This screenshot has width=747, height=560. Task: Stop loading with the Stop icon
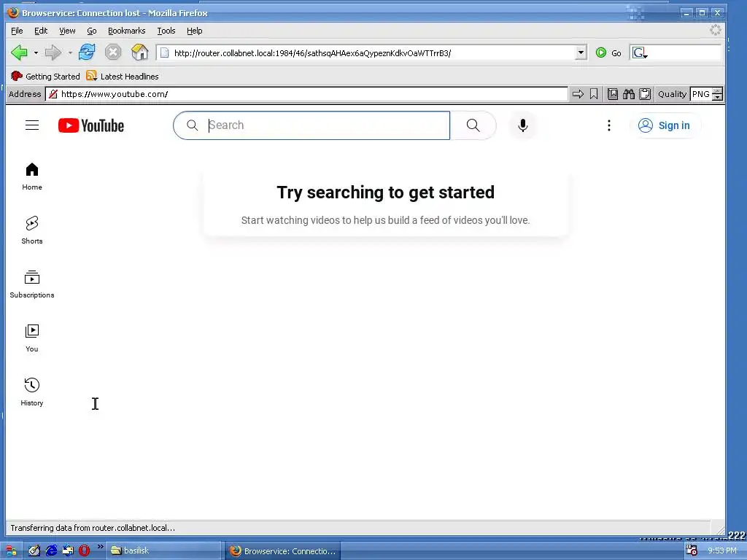click(113, 52)
